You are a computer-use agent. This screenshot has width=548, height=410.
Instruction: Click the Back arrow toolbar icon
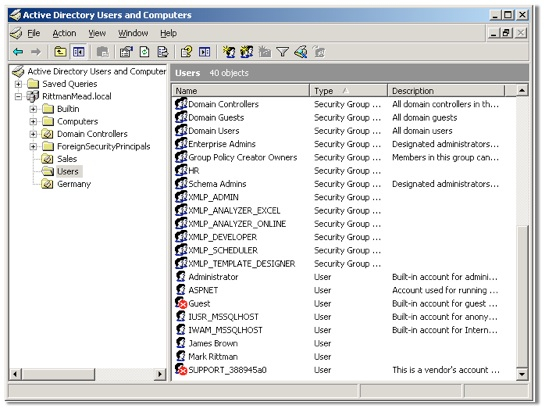click(18, 52)
